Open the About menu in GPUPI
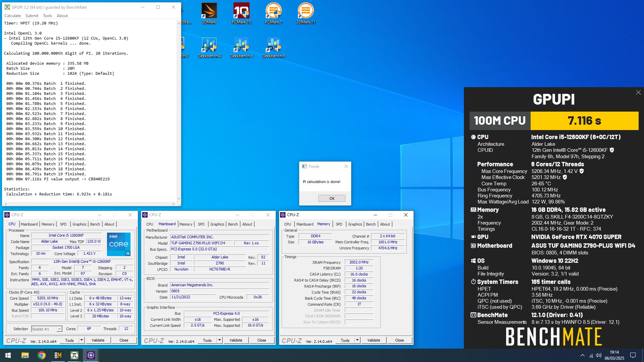644x362 pixels. [x=62, y=16]
